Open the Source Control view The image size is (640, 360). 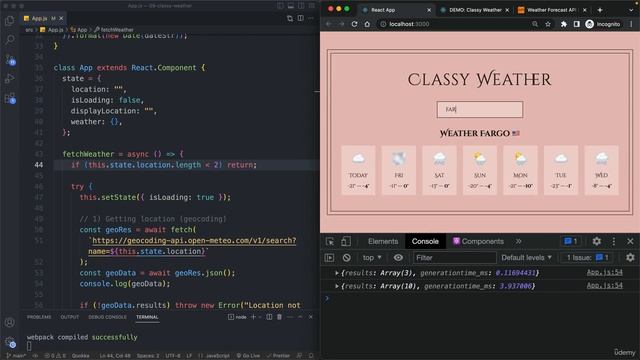tap(10, 60)
